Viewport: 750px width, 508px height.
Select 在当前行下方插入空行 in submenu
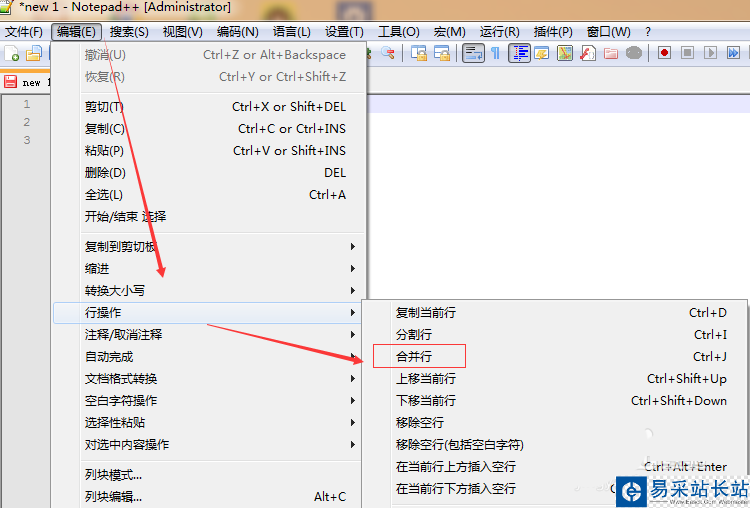555,488
